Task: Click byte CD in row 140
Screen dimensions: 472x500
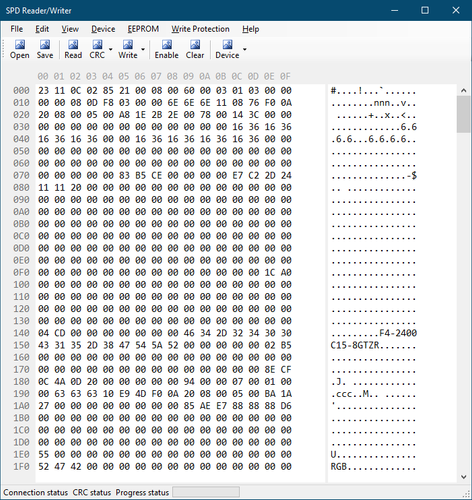Action: click(x=60, y=333)
